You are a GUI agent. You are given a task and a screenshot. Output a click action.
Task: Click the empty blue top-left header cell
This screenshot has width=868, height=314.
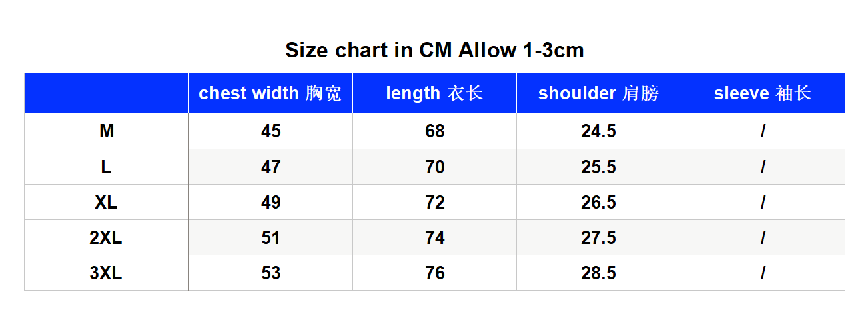107,93
